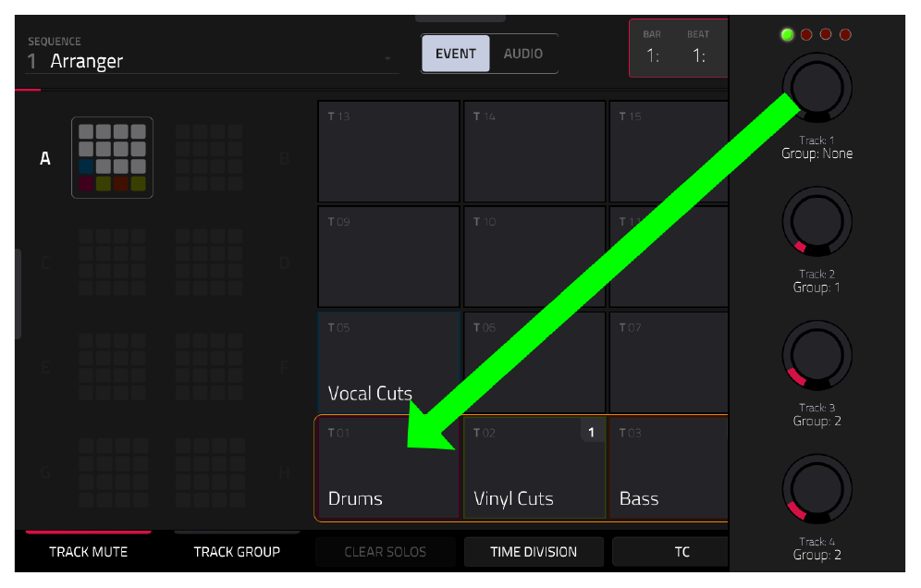Select the dimmed pad bank C grid
The height and width of the screenshot is (588, 921).
pyautogui.click(x=112, y=262)
